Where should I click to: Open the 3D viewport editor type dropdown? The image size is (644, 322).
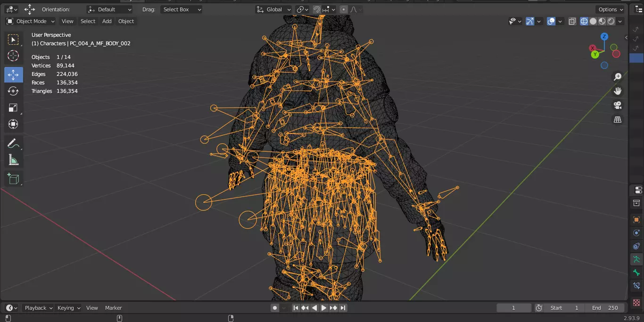click(x=11, y=9)
